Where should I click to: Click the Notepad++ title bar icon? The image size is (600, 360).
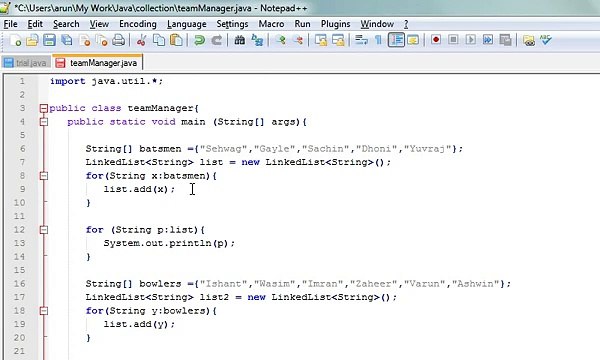coord(6,8)
